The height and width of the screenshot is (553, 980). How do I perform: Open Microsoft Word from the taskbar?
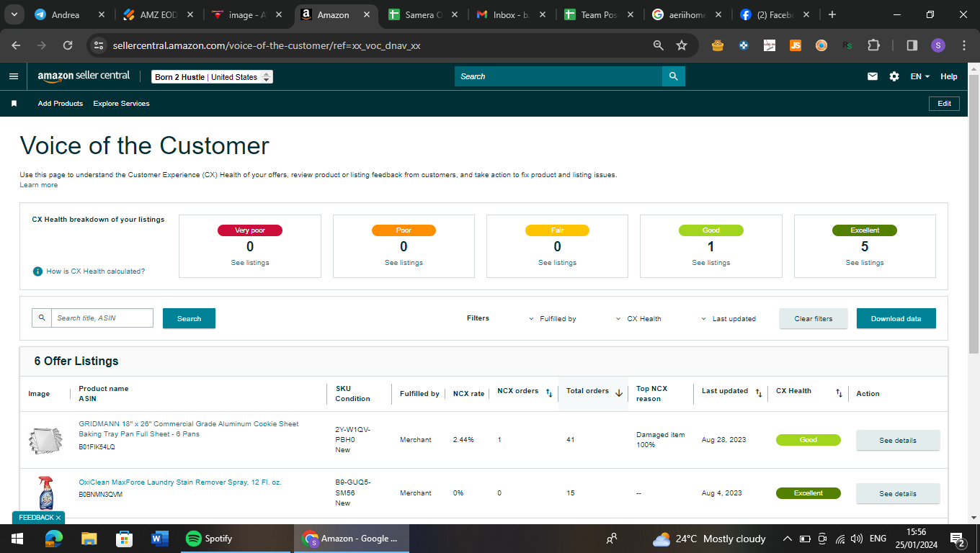(x=159, y=539)
